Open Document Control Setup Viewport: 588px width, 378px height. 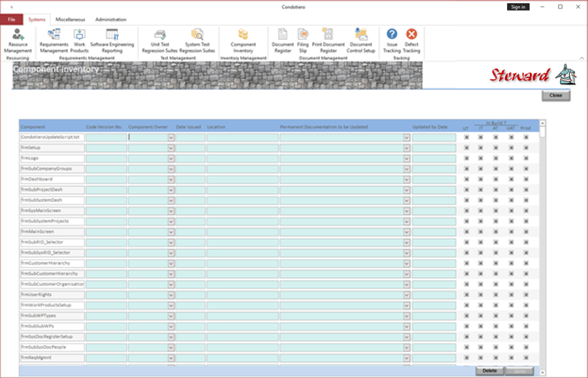(x=361, y=41)
